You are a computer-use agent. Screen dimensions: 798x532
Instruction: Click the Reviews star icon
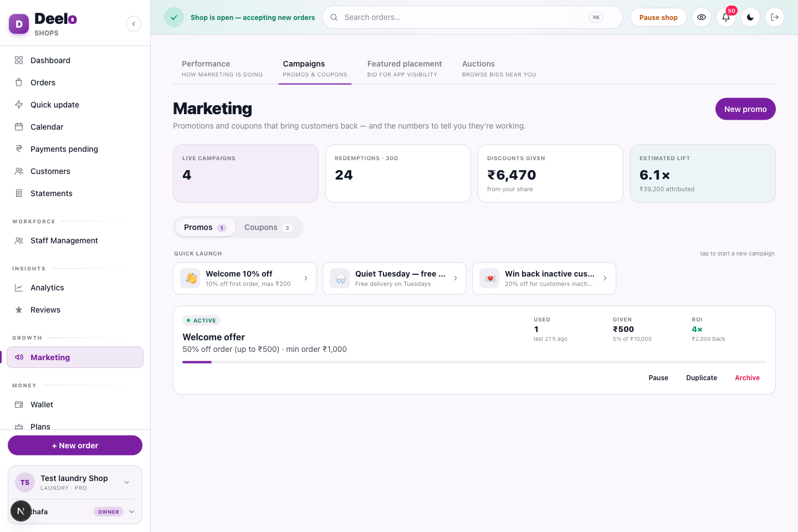click(19, 310)
